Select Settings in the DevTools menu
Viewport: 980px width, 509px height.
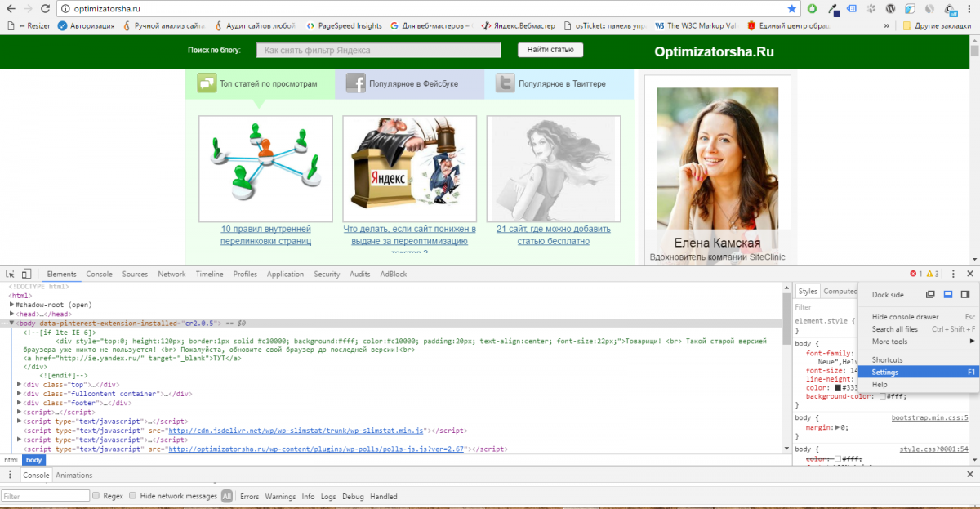click(885, 372)
